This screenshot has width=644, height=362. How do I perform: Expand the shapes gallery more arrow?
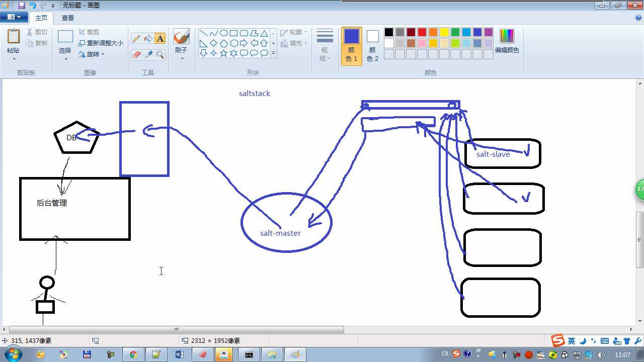pyautogui.click(x=274, y=53)
